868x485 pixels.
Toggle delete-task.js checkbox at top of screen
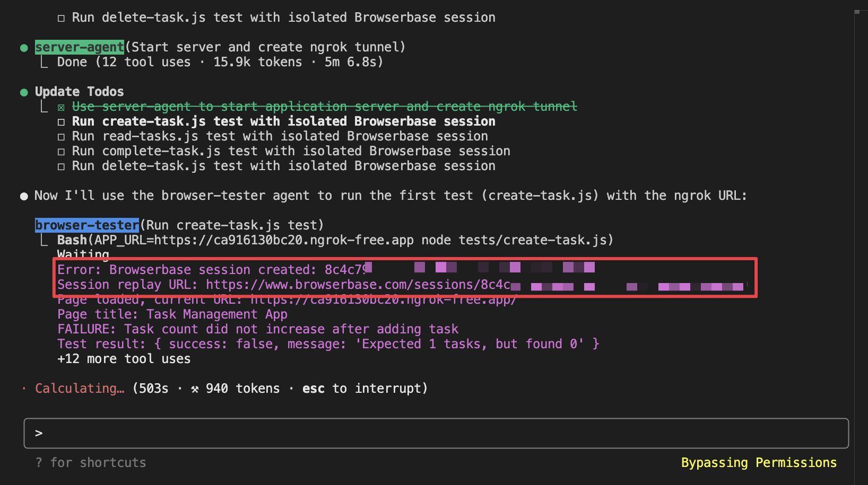coord(61,18)
